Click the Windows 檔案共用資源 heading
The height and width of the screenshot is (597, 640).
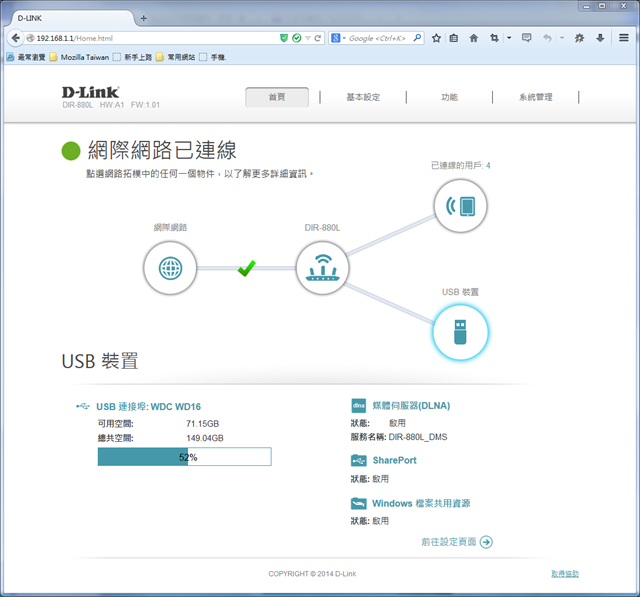coord(421,503)
